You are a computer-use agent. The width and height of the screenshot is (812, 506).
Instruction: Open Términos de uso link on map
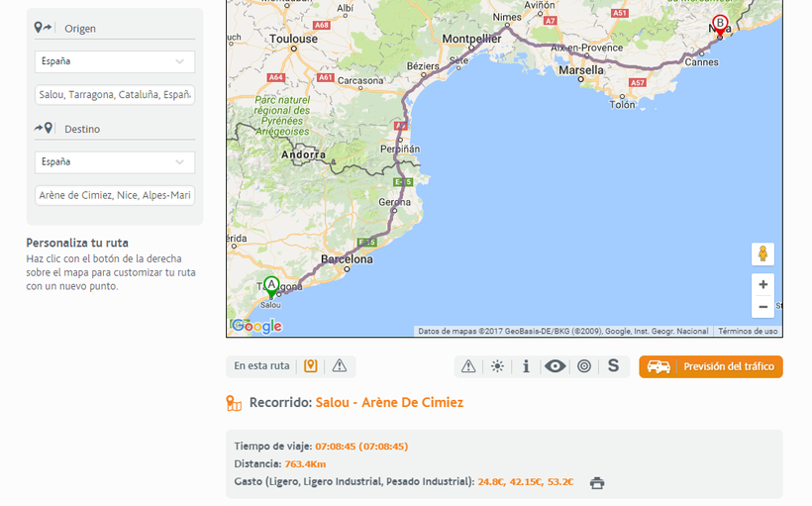748,332
